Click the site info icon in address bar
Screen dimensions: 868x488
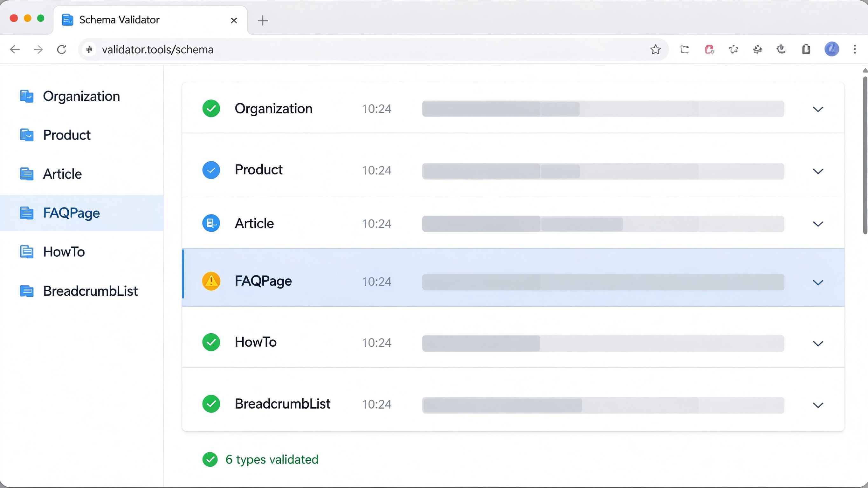click(x=90, y=50)
